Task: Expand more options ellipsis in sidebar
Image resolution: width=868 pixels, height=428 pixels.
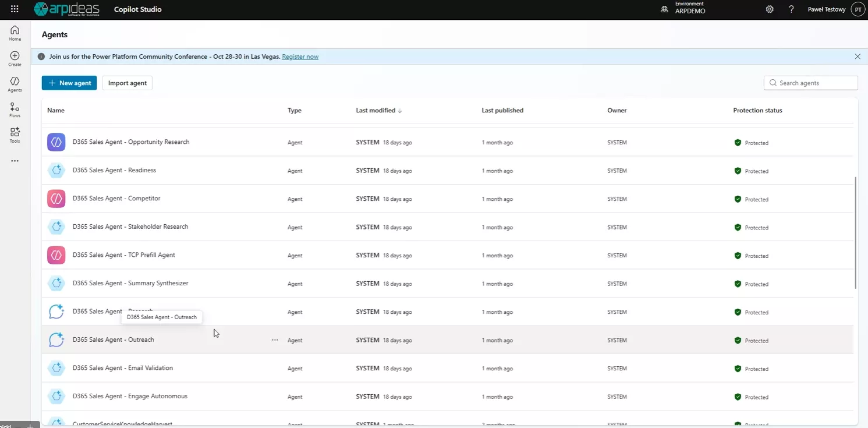Action: pos(15,161)
